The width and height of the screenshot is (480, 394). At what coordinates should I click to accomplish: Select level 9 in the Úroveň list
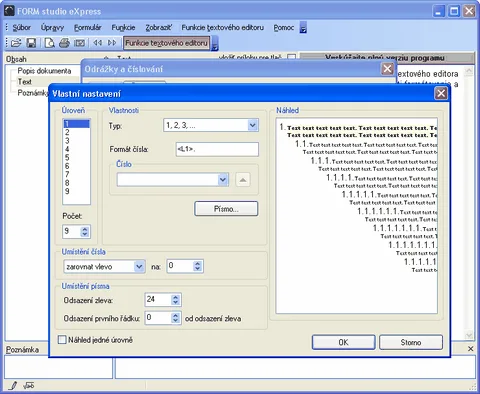[76, 191]
